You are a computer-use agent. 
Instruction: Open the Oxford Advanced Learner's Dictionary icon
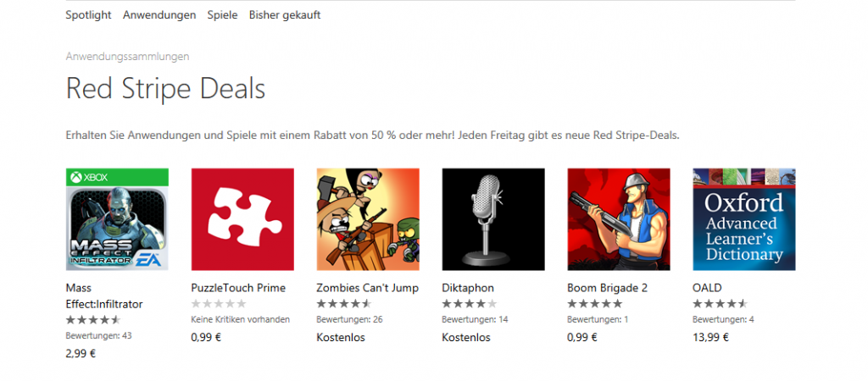744,219
